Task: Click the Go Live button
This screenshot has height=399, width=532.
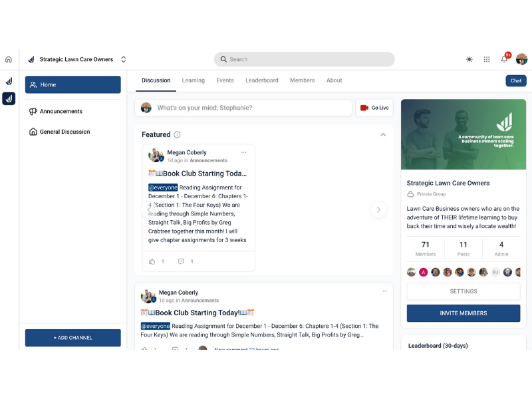Action: coord(374,108)
